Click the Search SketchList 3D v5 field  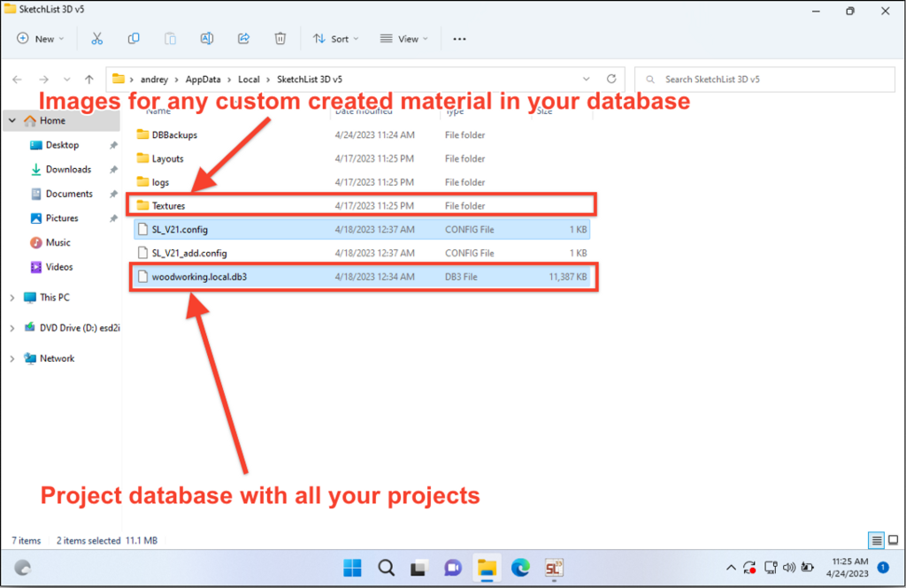pyautogui.click(x=764, y=79)
